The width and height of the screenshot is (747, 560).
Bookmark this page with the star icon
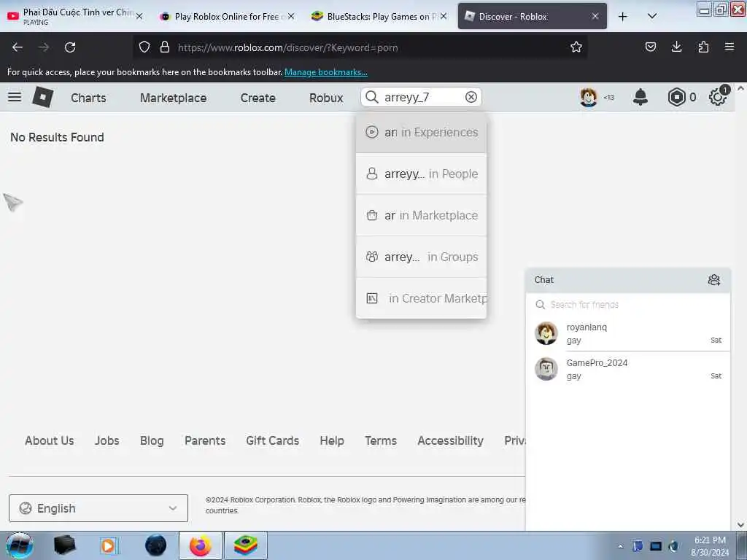click(x=576, y=47)
